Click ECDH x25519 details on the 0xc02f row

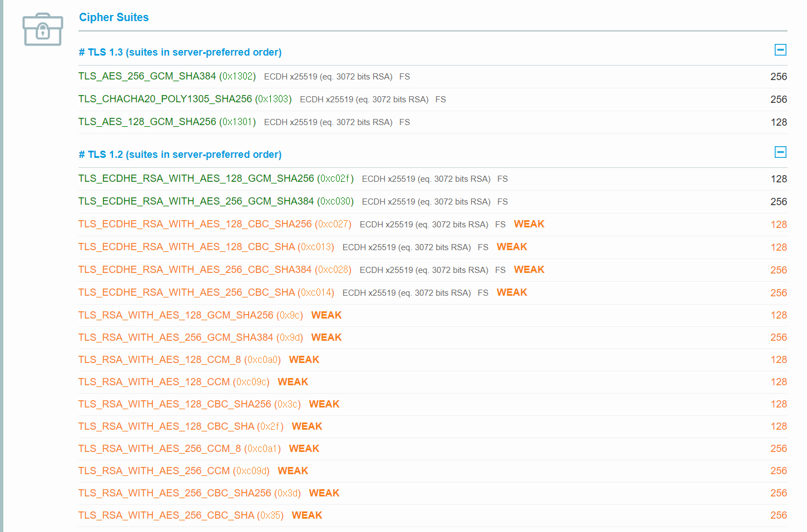[426, 179]
